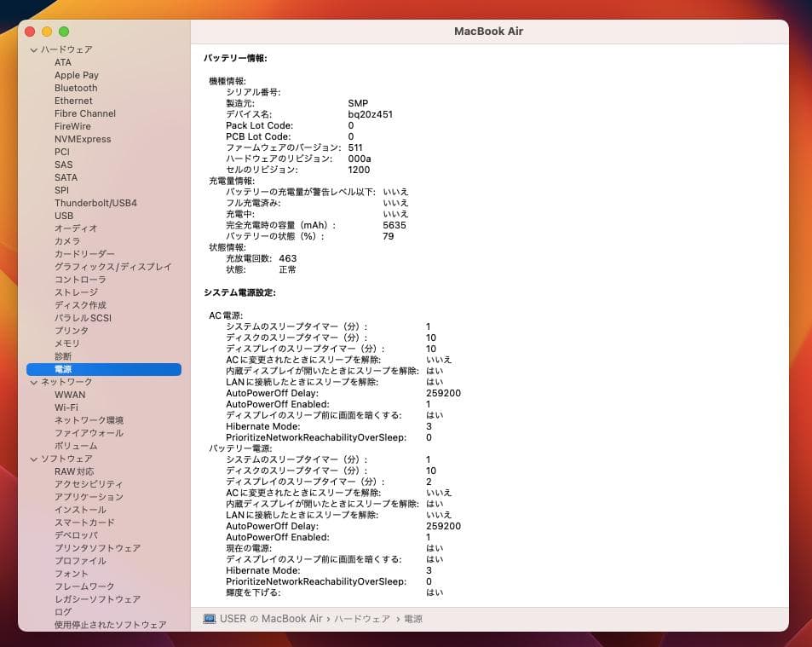Viewport: 812px width, 647px height.
Task: Open フレームワーク entry
Action: point(84,586)
